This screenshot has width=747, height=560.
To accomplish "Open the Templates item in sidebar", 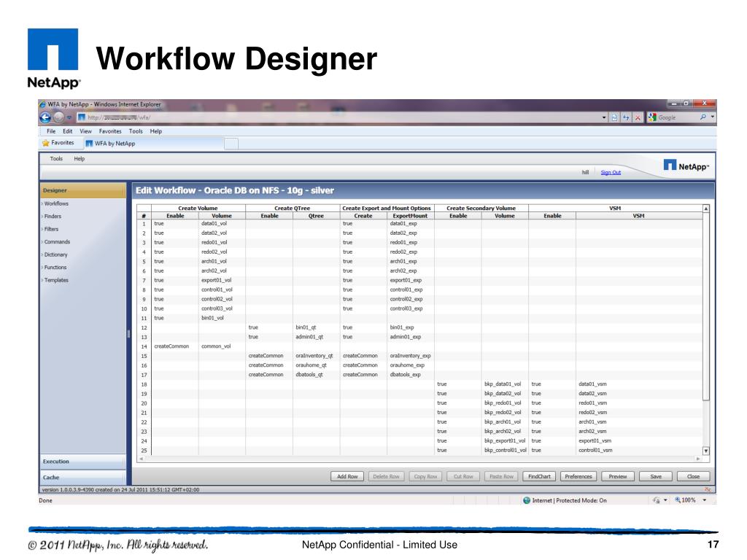I will [x=55, y=281].
